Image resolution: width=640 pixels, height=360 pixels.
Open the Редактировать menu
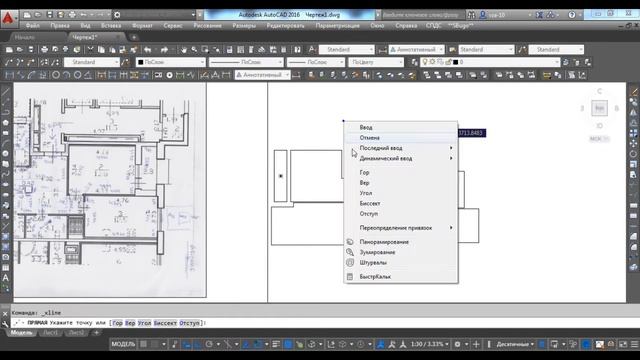pyautogui.click(x=285, y=26)
